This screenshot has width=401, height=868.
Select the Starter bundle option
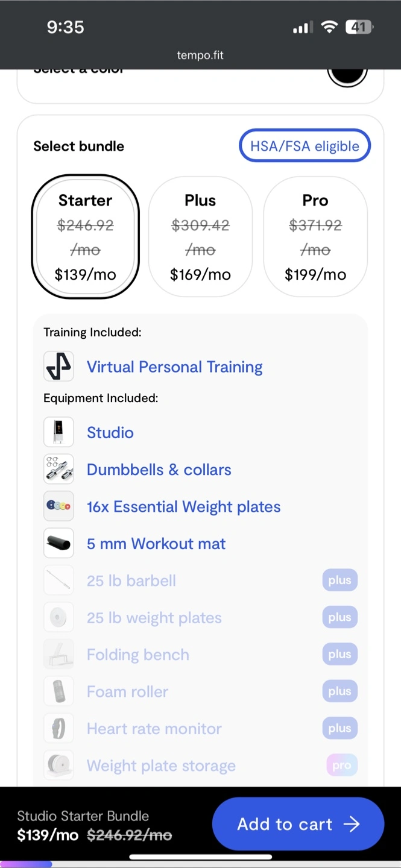click(x=86, y=237)
